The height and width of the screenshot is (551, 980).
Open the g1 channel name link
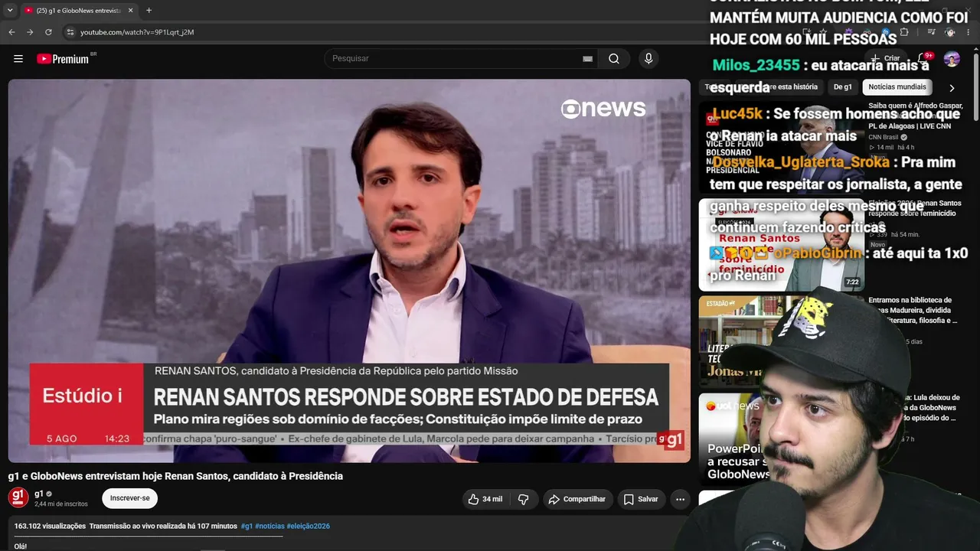click(39, 494)
